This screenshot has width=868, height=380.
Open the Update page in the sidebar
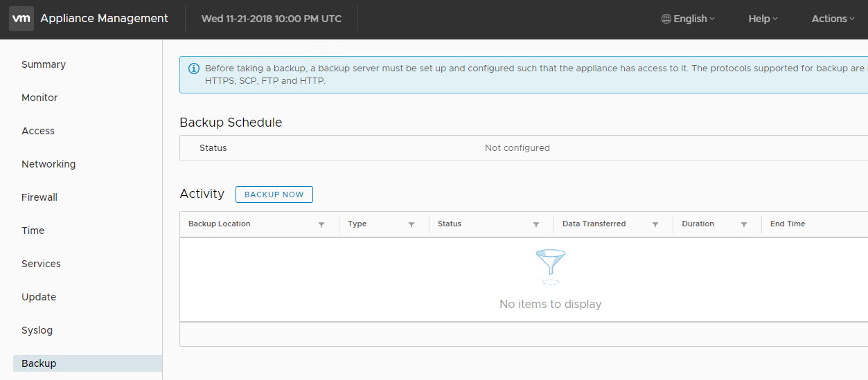pos(39,297)
